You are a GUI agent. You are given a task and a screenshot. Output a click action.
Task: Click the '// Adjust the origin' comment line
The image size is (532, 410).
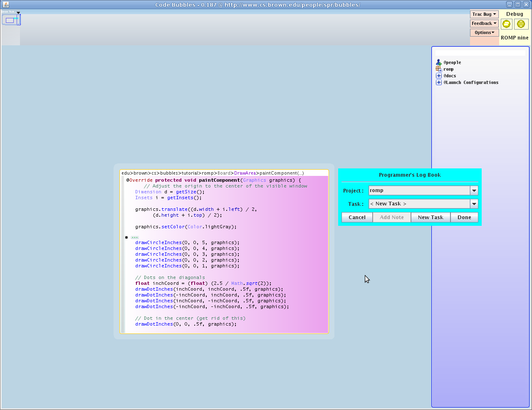pyautogui.click(x=225, y=186)
